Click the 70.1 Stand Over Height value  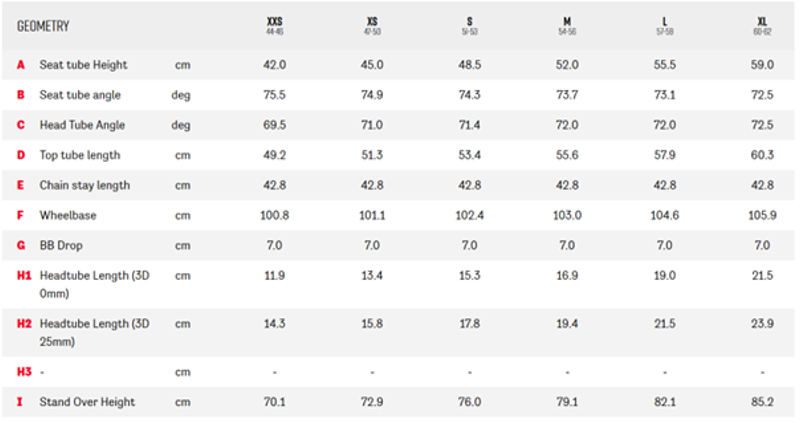point(274,402)
